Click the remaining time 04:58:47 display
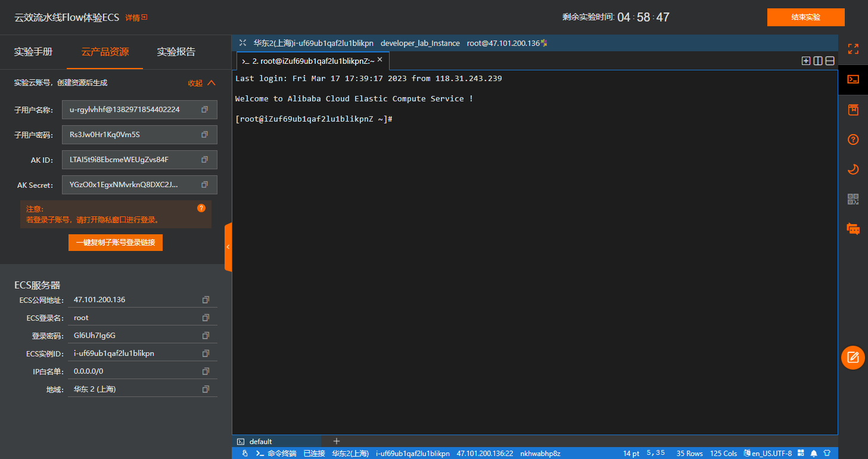This screenshot has height=459, width=868. 643,17
